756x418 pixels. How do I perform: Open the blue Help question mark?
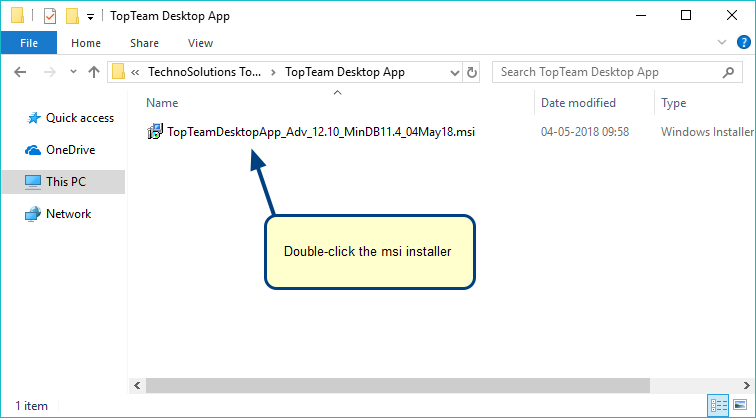pos(743,42)
